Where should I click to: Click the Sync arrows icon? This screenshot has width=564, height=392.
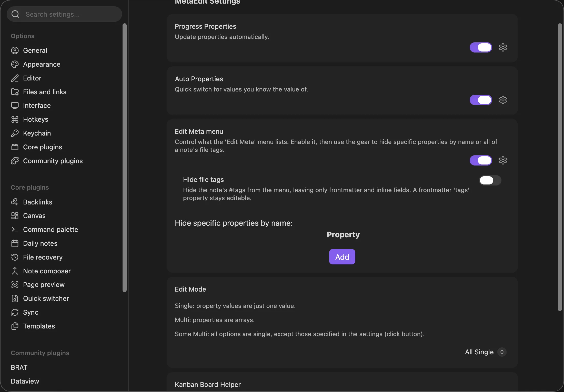point(15,312)
